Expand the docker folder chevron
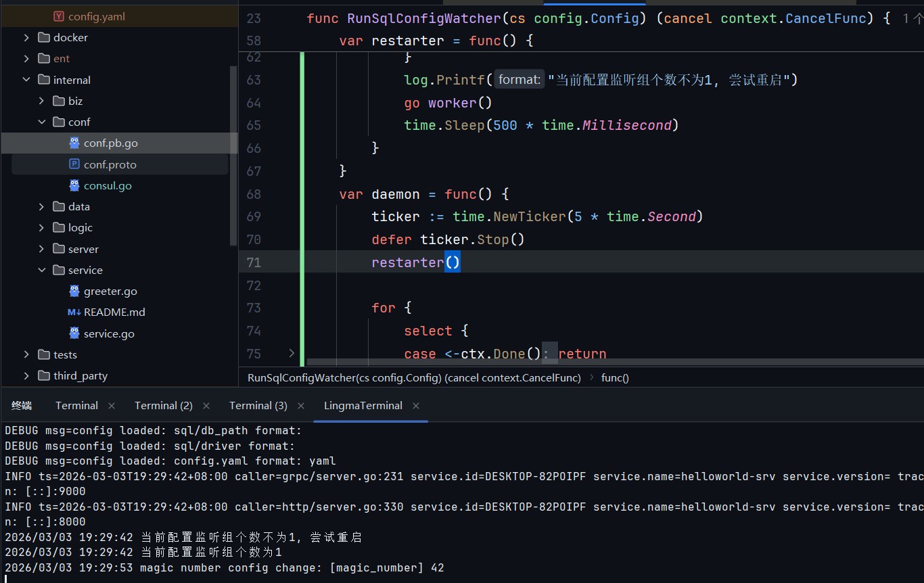The height and width of the screenshot is (583, 924). [x=26, y=38]
